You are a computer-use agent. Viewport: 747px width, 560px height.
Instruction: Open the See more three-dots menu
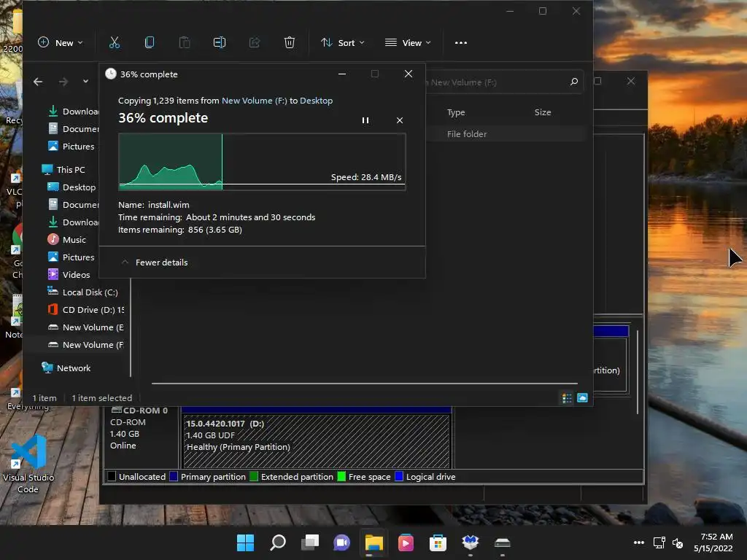(461, 42)
